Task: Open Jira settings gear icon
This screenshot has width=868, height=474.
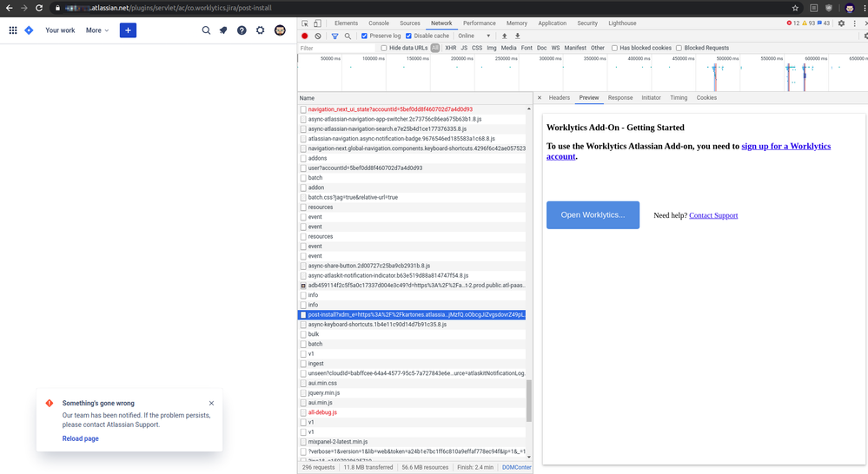Action: tap(260, 30)
